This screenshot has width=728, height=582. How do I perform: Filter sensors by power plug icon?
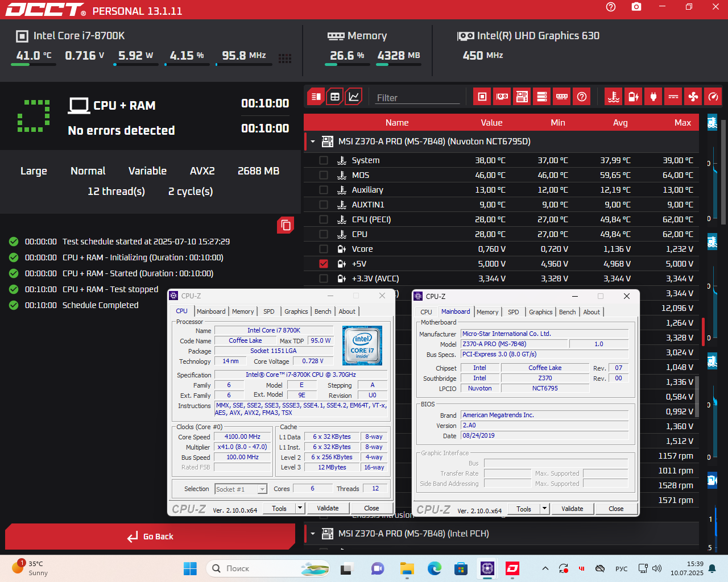tap(653, 97)
